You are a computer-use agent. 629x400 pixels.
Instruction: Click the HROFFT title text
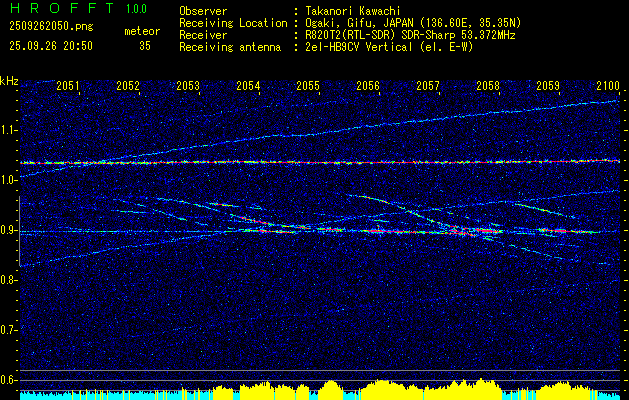[x=62, y=8]
